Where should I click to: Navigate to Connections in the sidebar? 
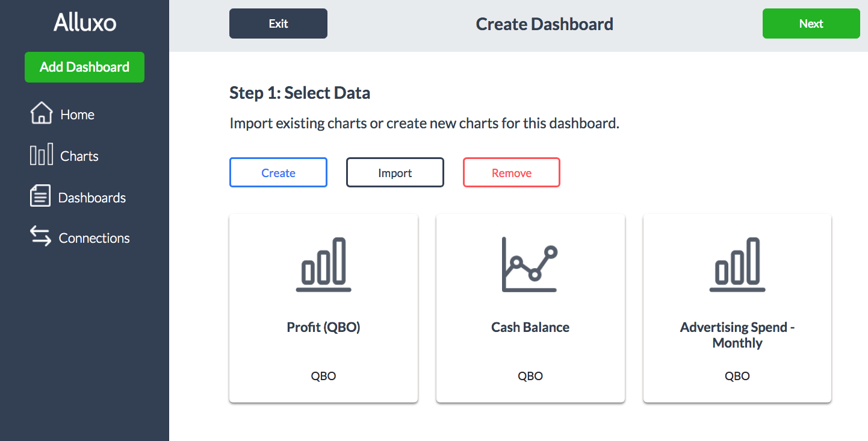pyautogui.click(x=95, y=239)
